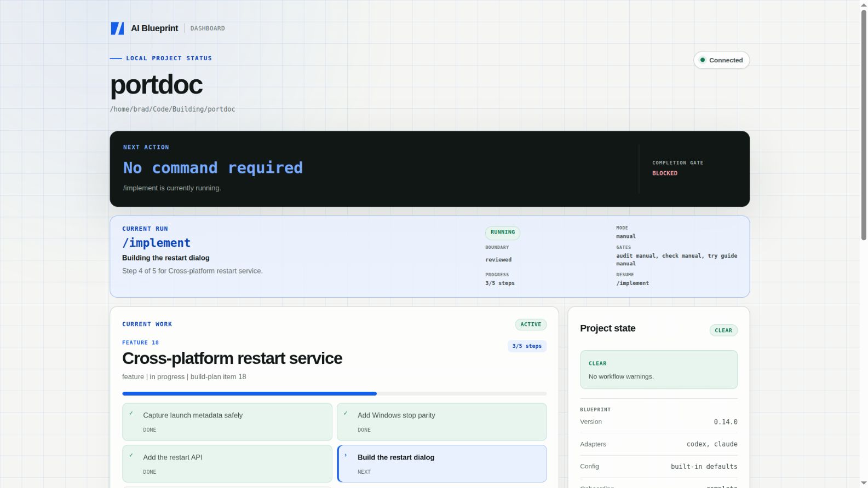Viewport: 868px width, 488px height.
Task: Click checkmark icon on Add the restart API
Action: pos(131,455)
